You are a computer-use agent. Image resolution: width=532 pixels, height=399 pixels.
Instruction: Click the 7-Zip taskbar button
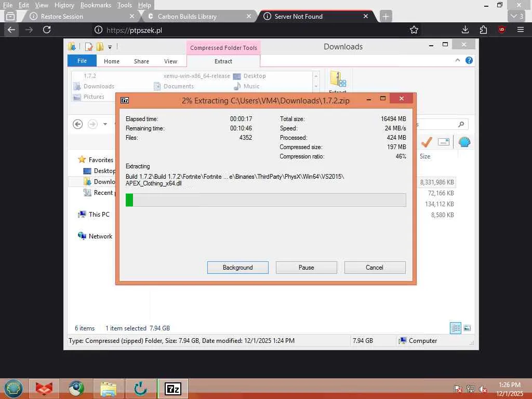172,389
